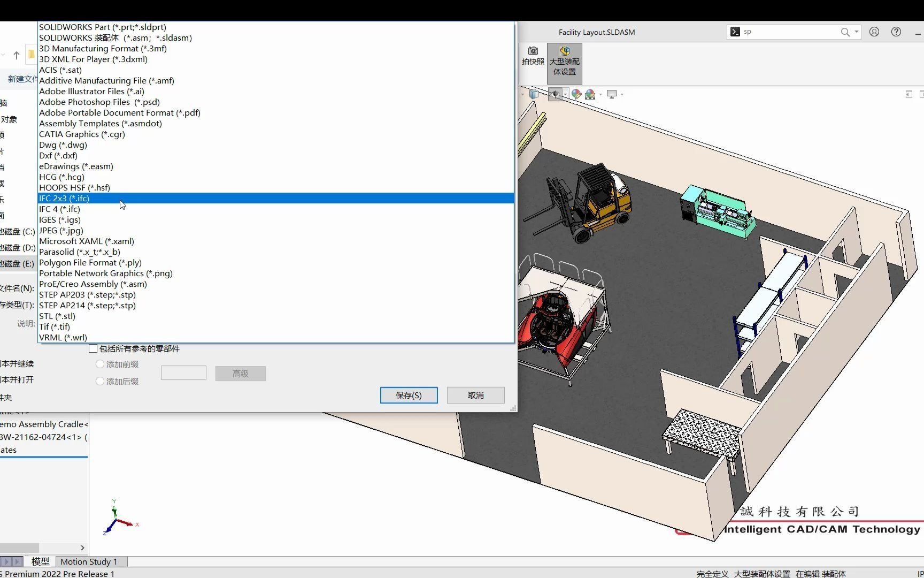Screen dimensions: 924x578
Task: Choose IFC 4 (*.ifc) file type
Action: click(x=59, y=209)
